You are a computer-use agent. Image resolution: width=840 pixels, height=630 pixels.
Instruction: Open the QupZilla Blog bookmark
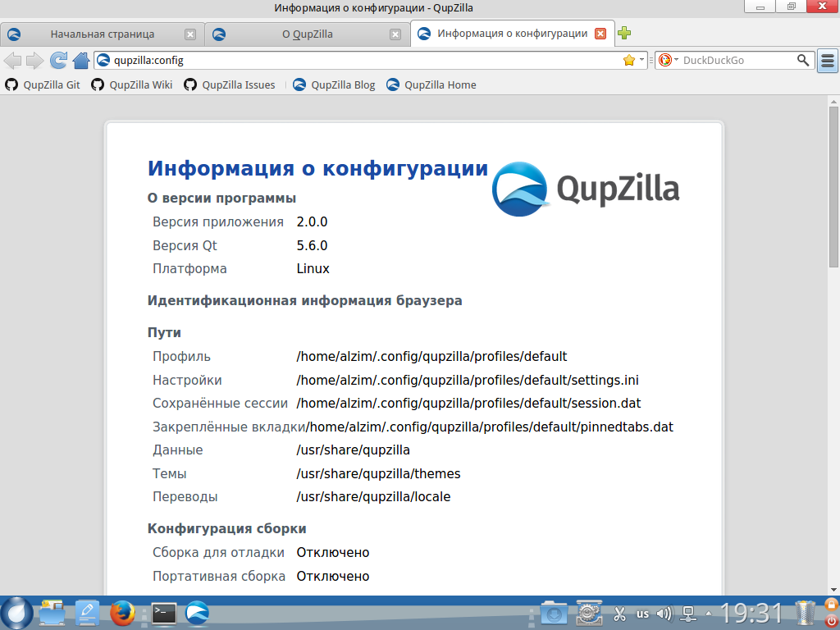pyautogui.click(x=334, y=84)
